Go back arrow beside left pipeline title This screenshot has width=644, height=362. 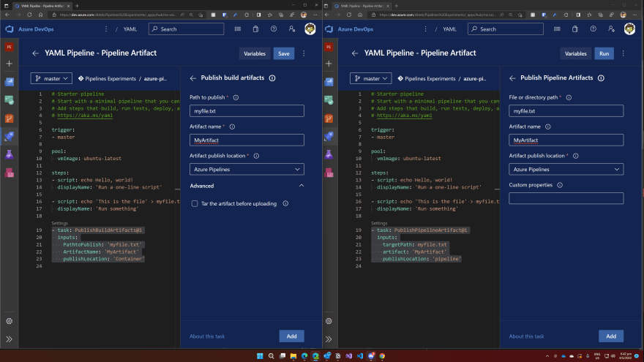tap(35, 53)
